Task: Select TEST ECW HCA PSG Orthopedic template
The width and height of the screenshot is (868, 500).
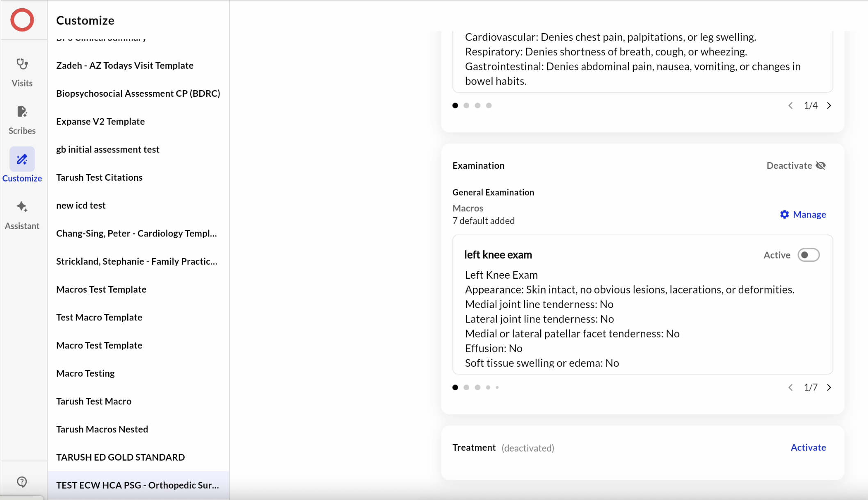Action: pyautogui.click(x=137, y=485)
